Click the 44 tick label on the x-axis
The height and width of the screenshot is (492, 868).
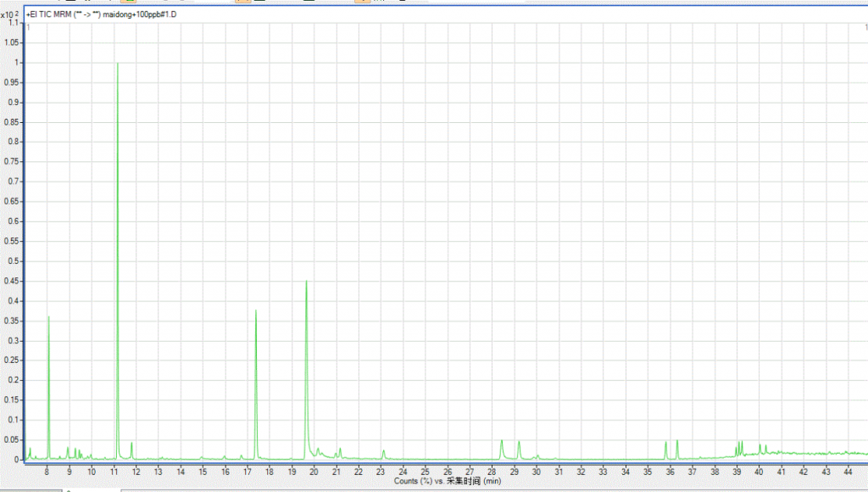(848, 470)
